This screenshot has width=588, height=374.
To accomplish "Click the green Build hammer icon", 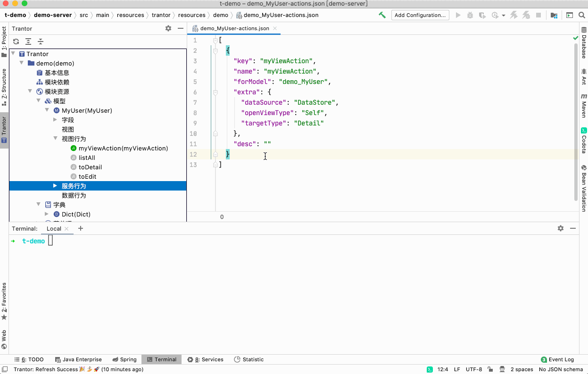I will pos(382,15).
